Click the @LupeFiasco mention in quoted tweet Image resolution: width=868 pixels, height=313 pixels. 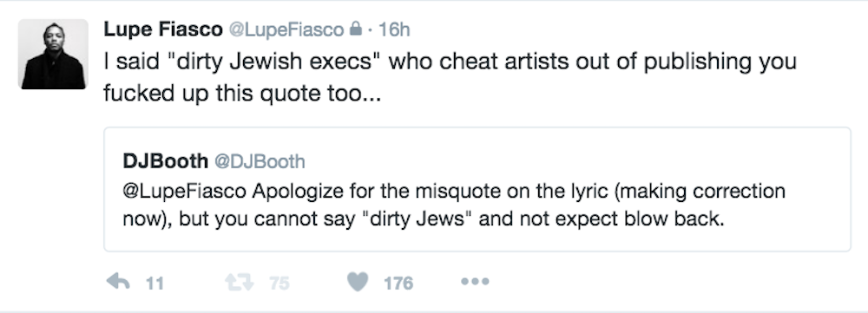point(184,192)
